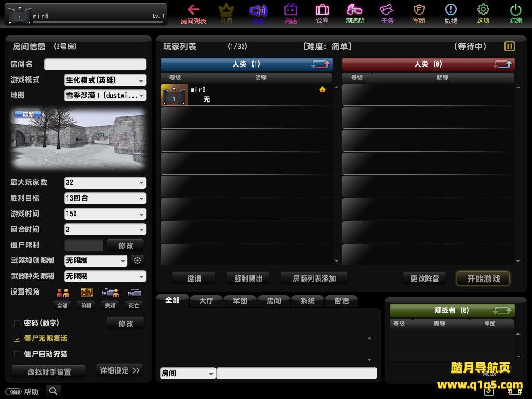The height and width of the screenshot is (399, 532).
Task: Expand the 游戏模式 game mode dropdown
Action: (x=105, y=80)
